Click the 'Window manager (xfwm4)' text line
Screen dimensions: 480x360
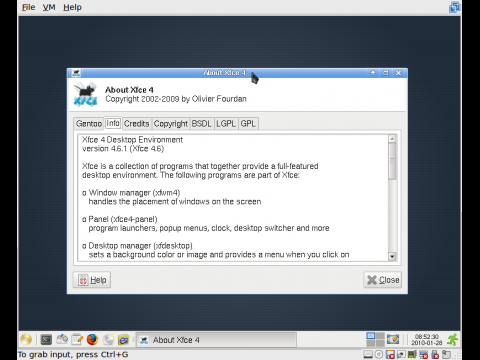pyautogui.click(x=131, y=193)
